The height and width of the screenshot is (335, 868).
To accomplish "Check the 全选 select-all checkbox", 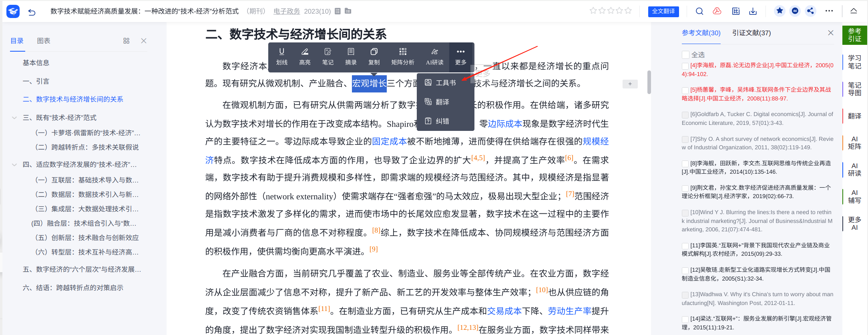I will pos(686,55).
